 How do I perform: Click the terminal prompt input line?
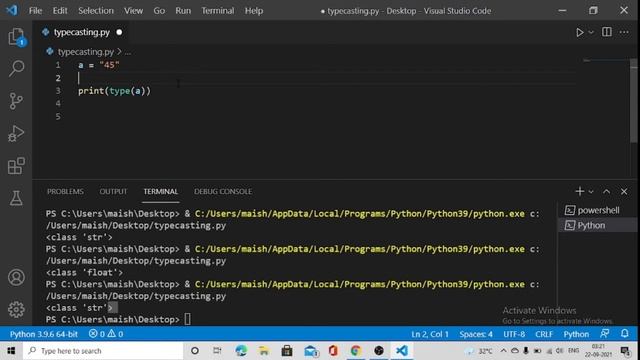187,319
